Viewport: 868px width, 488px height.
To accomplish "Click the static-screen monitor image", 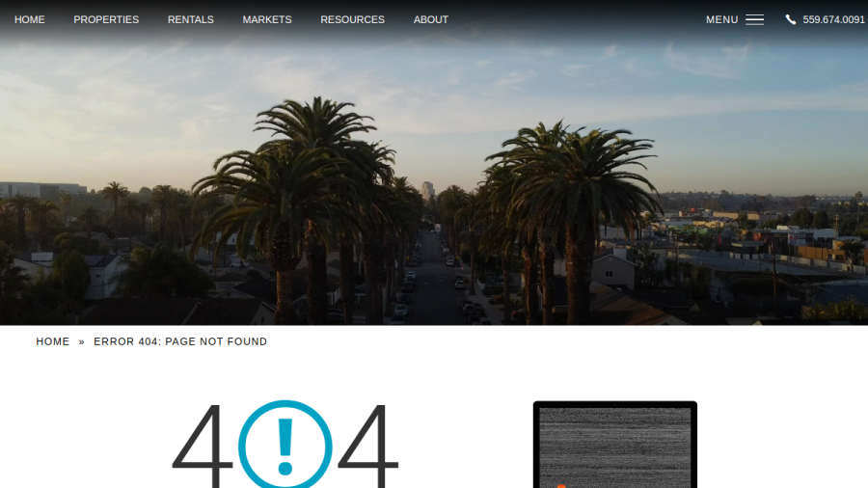I will [615, 445].
